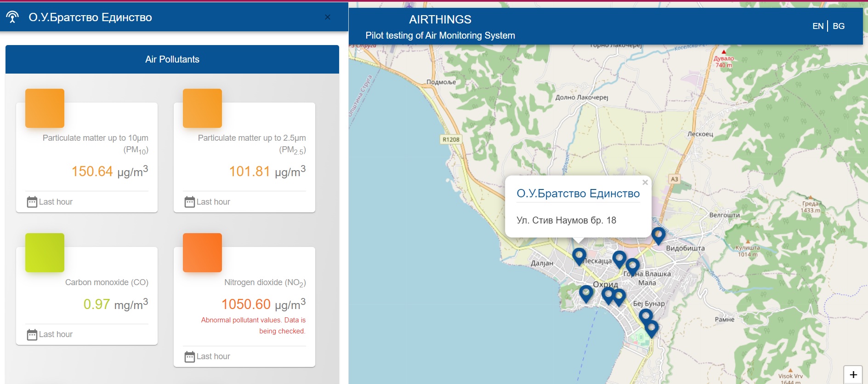Click the calendar icon in the PM2.5 card

click(189, 202)
